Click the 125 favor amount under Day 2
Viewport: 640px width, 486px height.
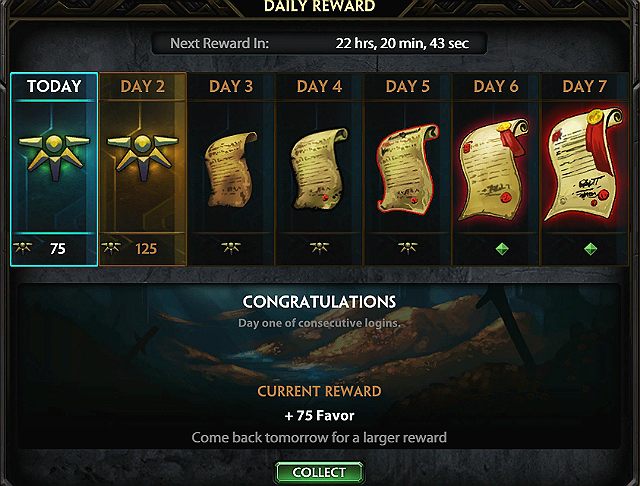coord(146,249)
